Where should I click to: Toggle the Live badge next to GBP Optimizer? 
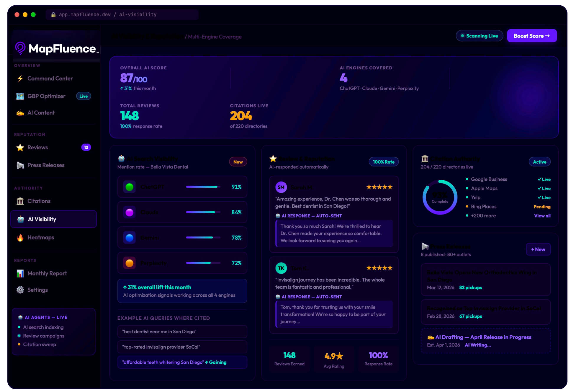click(84, 96)
